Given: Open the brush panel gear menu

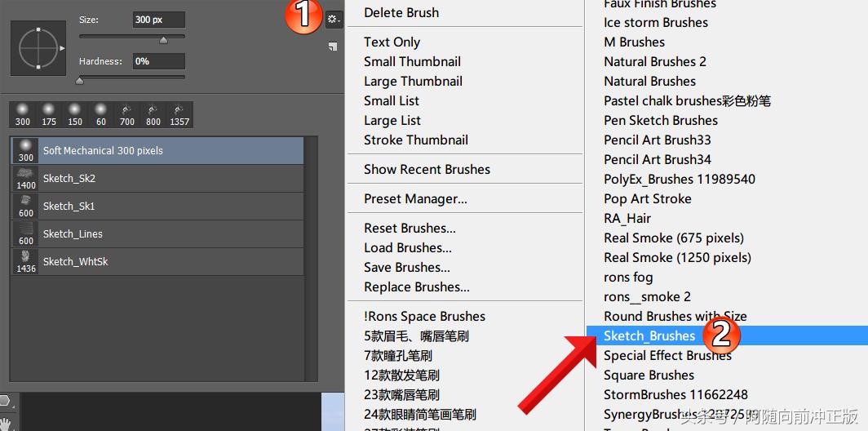Looking at the screenshot, I should tap(333, 20).
